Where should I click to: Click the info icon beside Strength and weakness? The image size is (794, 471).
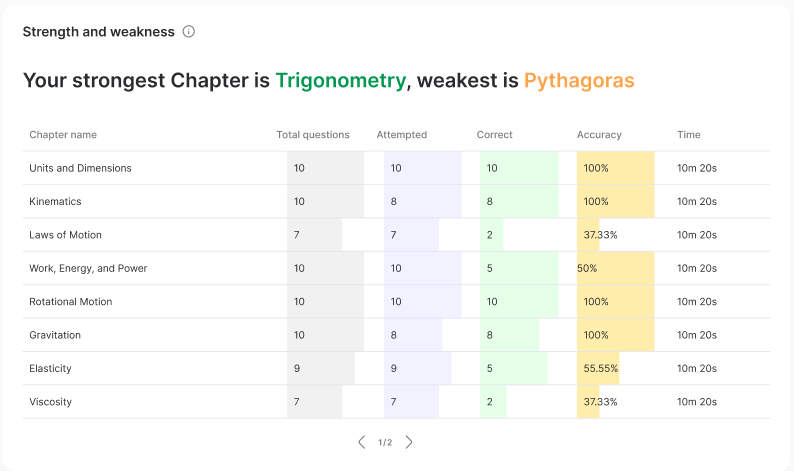coord(189,31)
